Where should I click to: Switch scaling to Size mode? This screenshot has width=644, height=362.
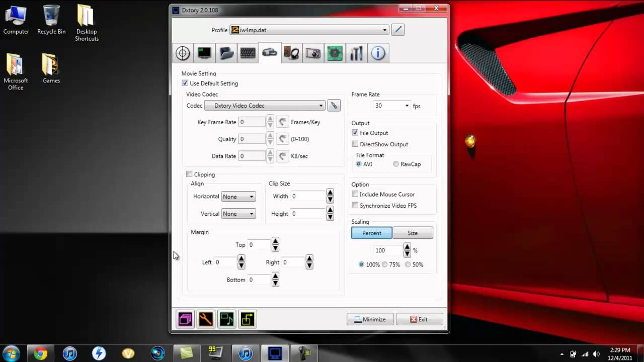[x=413, y=233]
